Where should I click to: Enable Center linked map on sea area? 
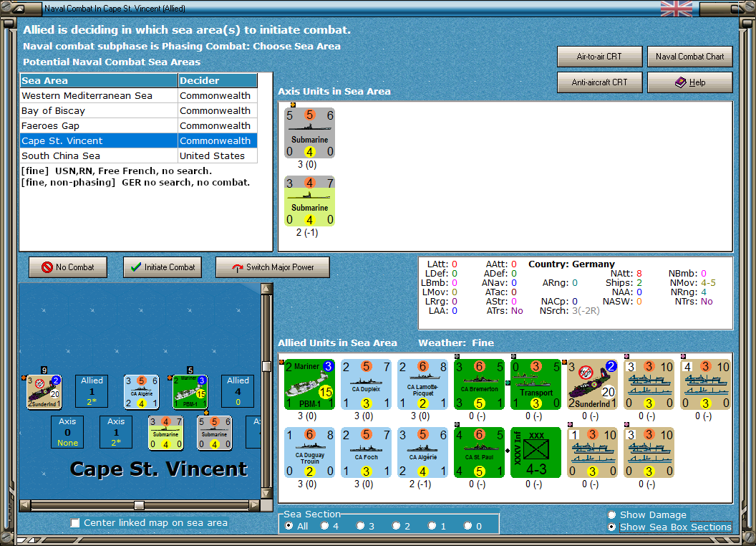75,523
